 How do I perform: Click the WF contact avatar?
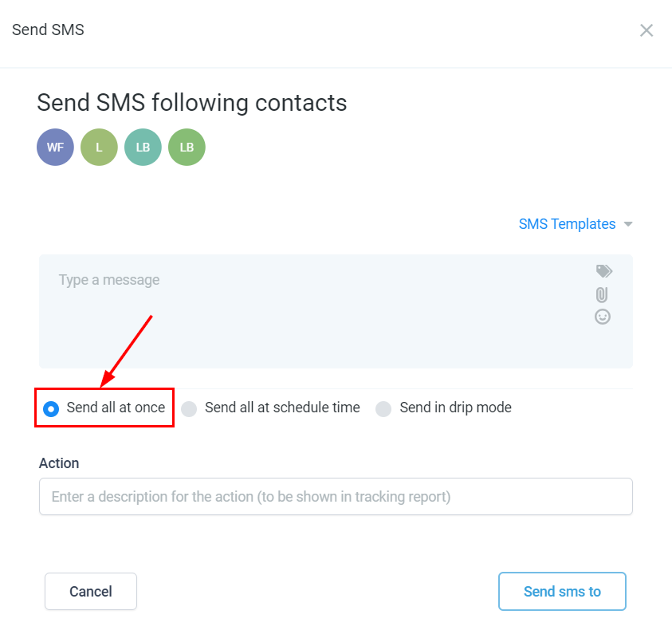tap(55, 148)
